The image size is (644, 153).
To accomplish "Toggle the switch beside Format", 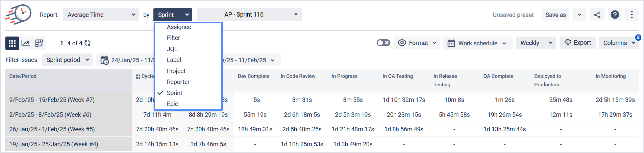I will pyautogui.click(x=383, y=43).
